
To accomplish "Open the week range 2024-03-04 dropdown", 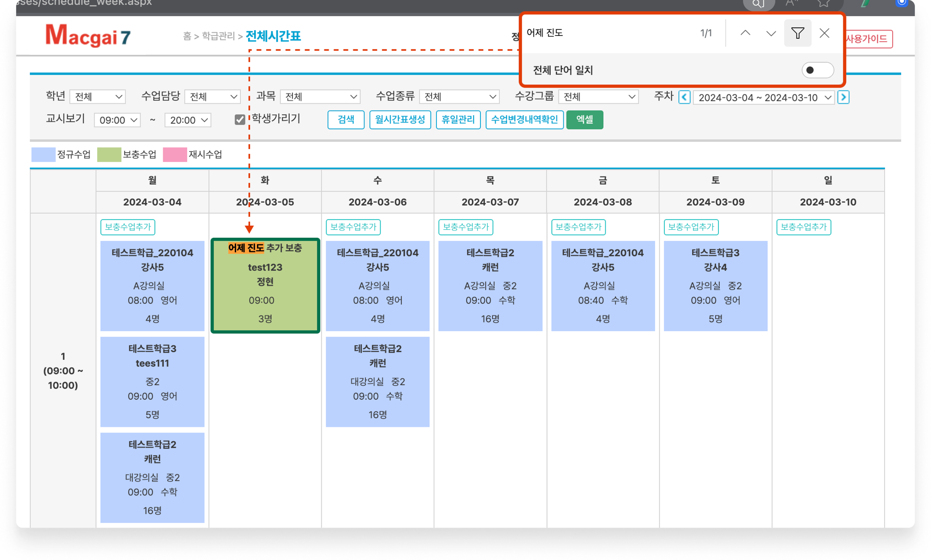I will (764, 98).
